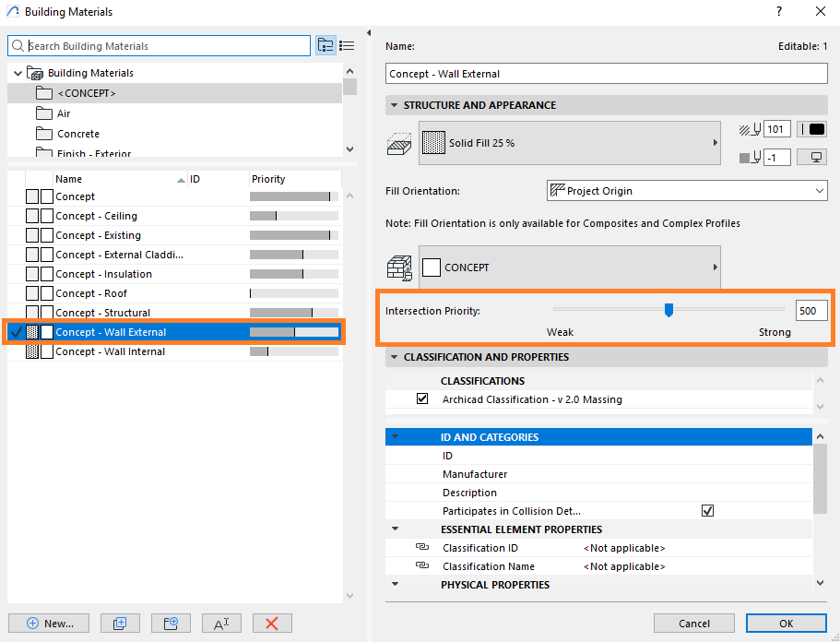
Task: Click the Description property row
Action: click(x=598, y=492)
